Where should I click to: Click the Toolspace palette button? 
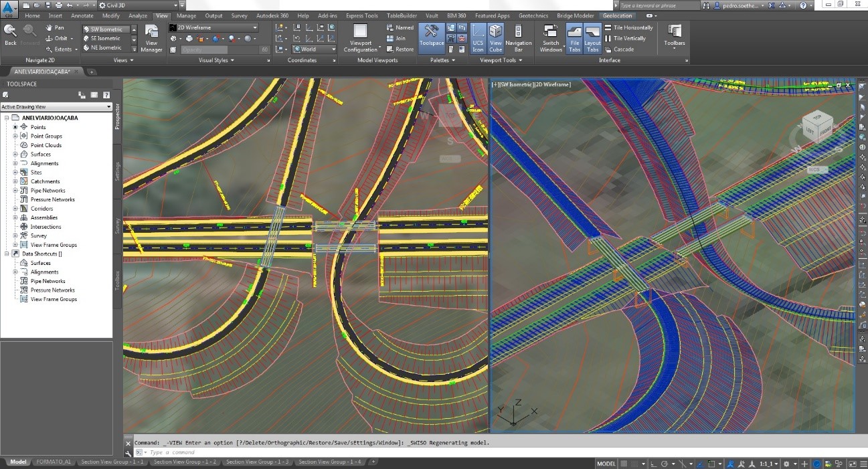click(432, 37)
